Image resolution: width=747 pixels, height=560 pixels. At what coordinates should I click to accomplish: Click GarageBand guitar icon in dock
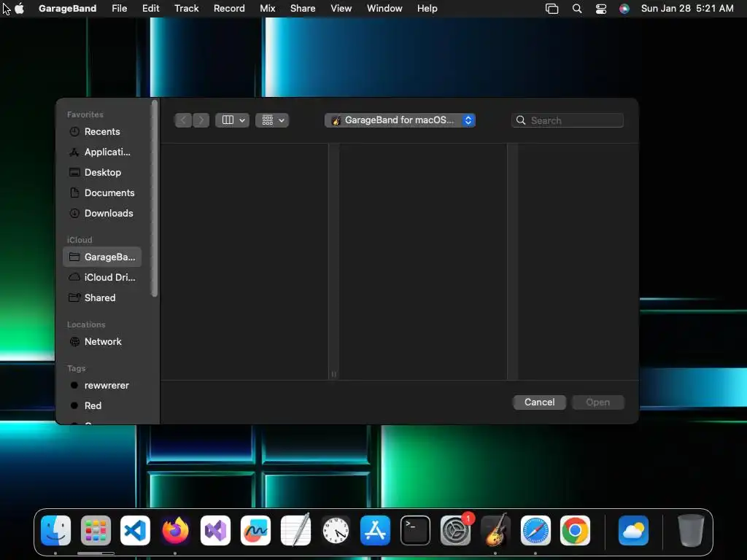click(x=495, y=530)
